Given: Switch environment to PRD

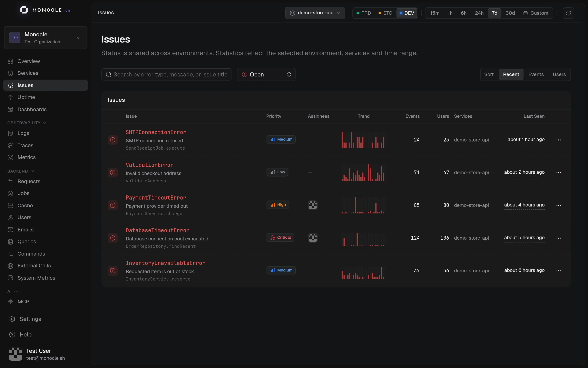Looking at the screenshot, I should [x=363, y=13].
